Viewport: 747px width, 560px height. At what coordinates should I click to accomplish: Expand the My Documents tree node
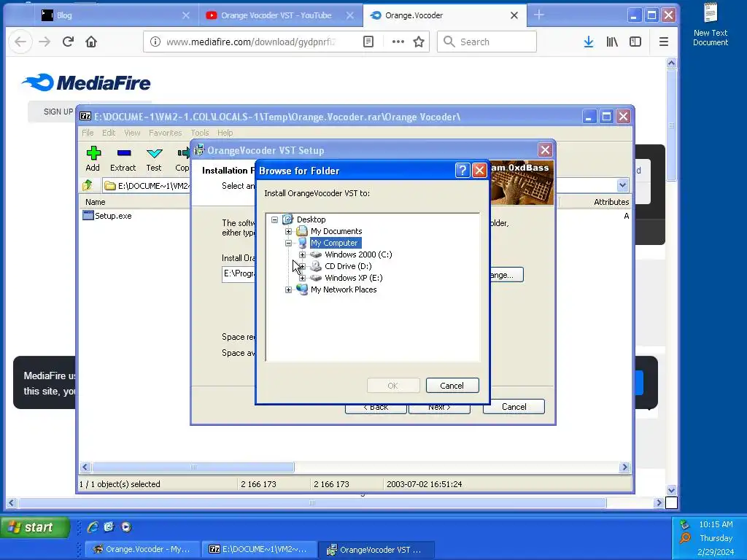pyautogui.click(x=288, y=231)
